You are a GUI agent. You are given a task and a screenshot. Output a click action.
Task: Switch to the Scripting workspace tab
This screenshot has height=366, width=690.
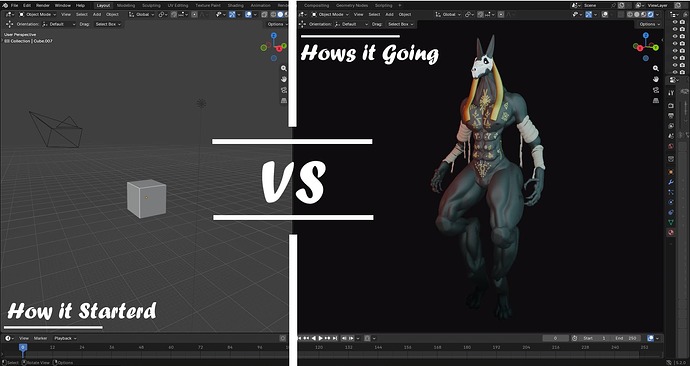click(383, 5)
